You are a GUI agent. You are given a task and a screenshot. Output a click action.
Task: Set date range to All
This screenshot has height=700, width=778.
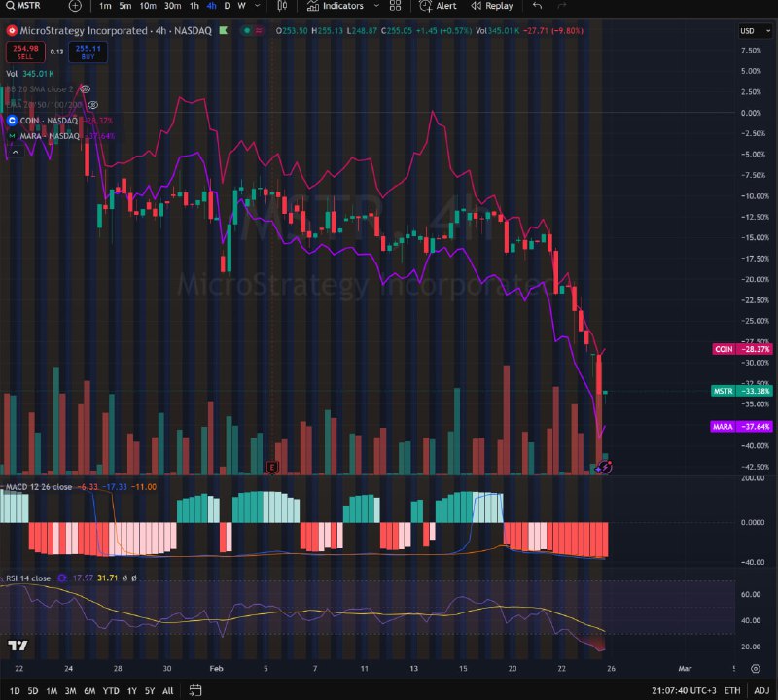[x=167, y=691]
